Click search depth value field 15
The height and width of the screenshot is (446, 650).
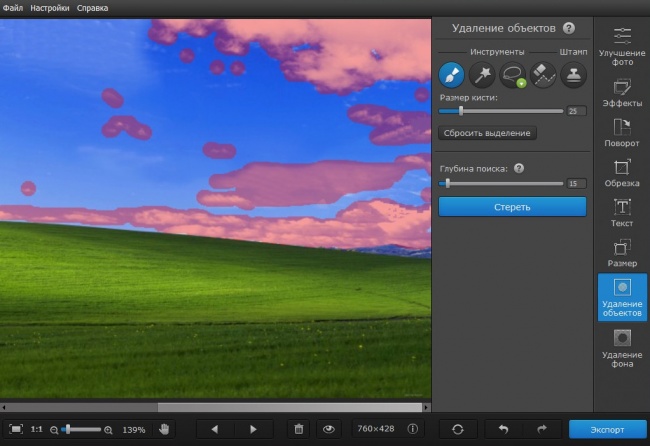point(576,183)
